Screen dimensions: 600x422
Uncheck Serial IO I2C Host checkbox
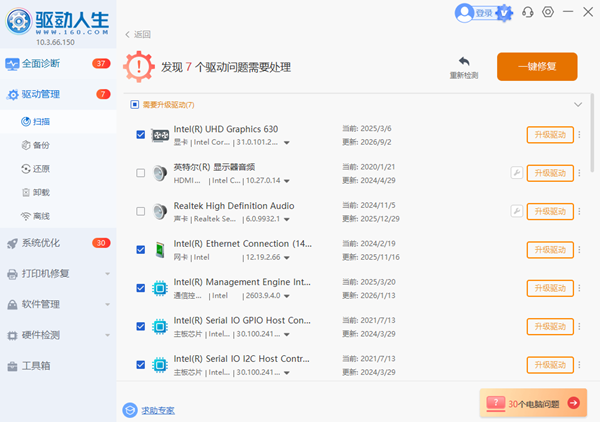[x=140, y=365]
